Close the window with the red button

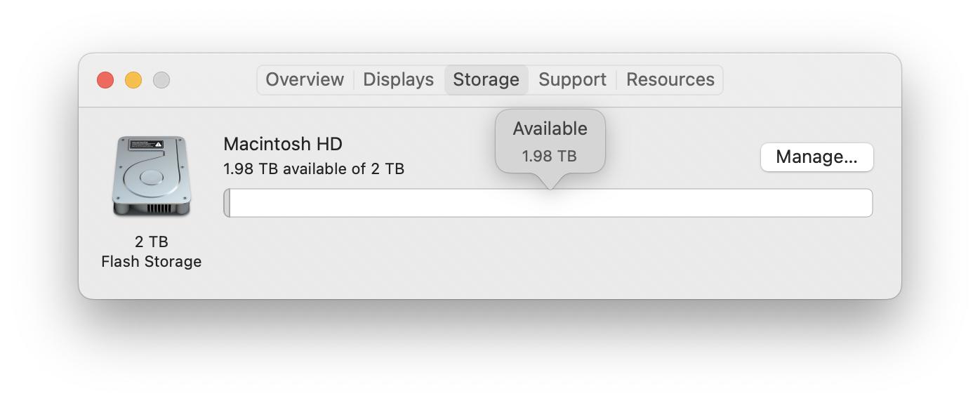tap(105, 80)
